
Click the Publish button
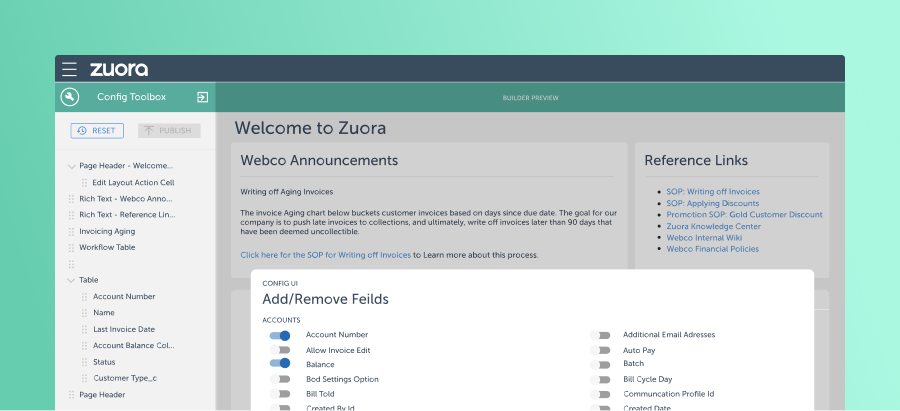tap(169, 130)
